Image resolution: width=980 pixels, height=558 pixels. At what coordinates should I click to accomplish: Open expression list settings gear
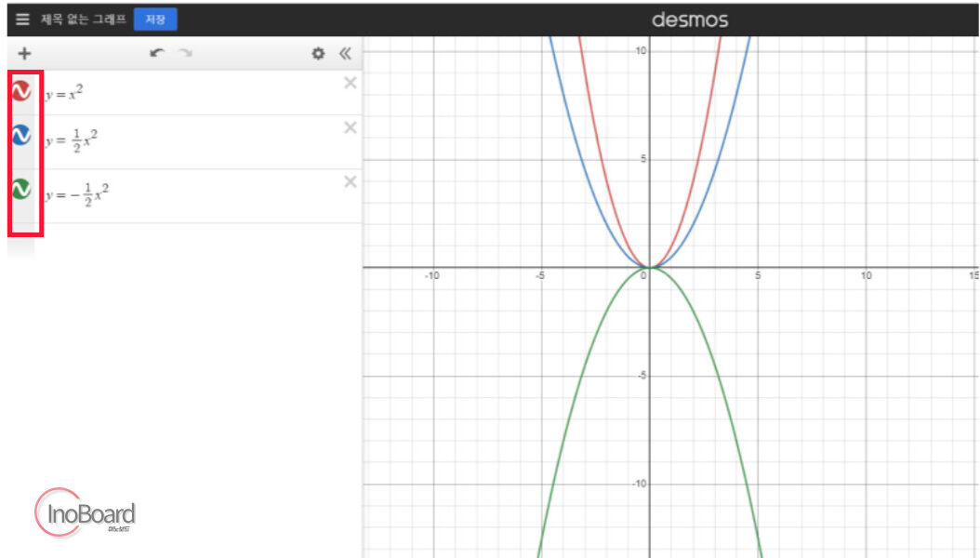tap(318, 54)
